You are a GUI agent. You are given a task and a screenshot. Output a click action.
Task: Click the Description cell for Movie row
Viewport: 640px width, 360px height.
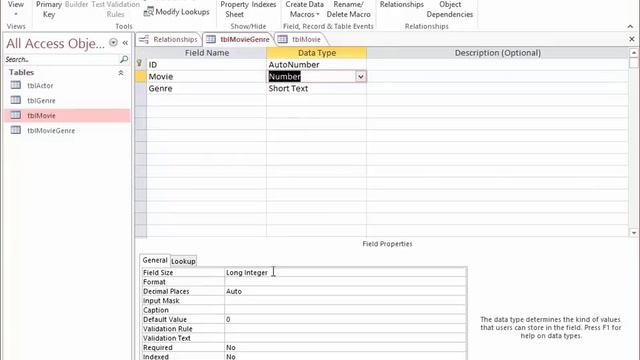pos(497,76)
